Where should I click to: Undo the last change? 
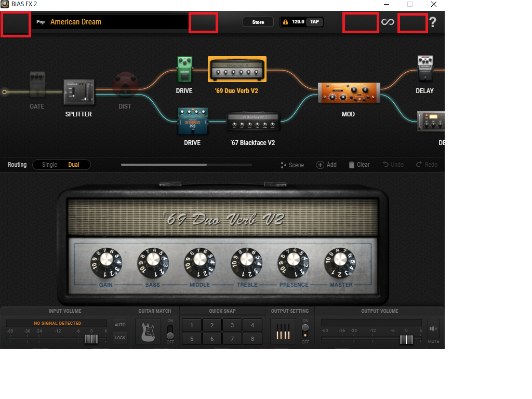pos(393,165)
